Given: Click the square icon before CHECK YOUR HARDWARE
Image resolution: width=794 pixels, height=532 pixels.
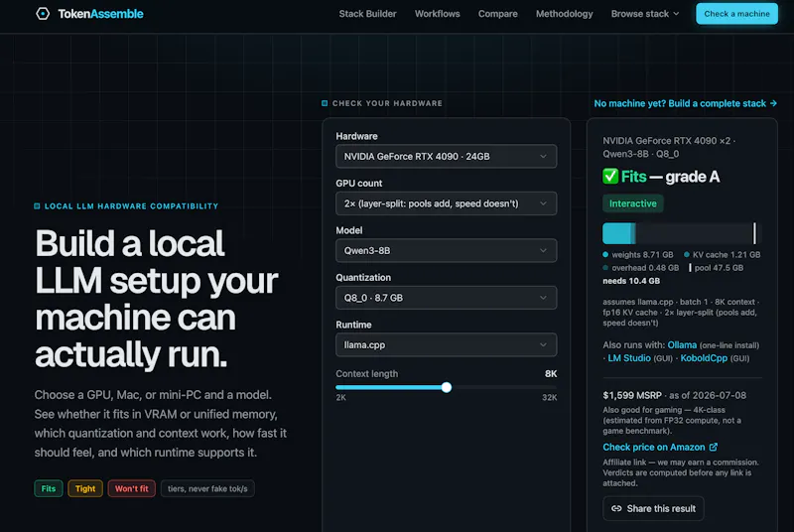Looking at the screenshot, I should [325, 103].
